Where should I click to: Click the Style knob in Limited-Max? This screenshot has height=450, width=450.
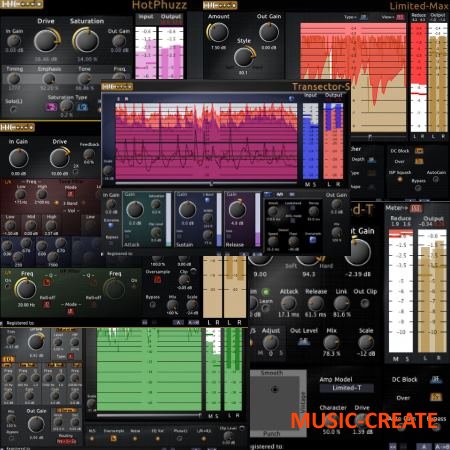tap(244, 57)
